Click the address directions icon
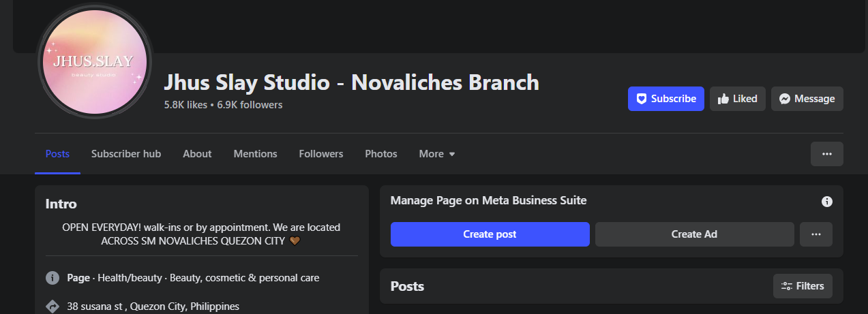 tap(53, 307)
